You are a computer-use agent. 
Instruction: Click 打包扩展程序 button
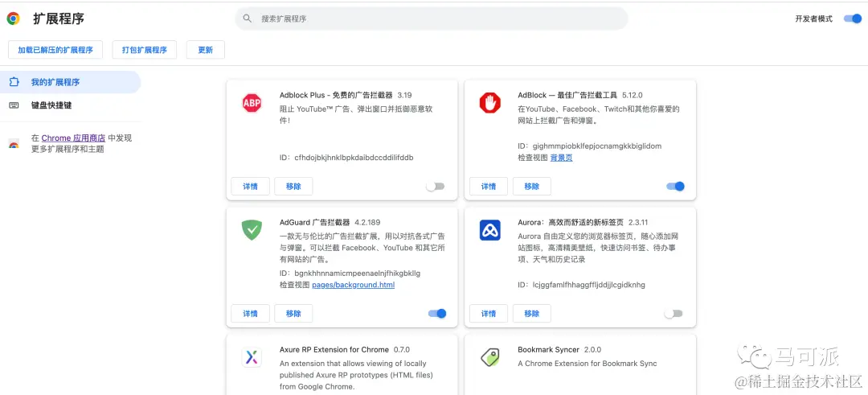[145, 49]
